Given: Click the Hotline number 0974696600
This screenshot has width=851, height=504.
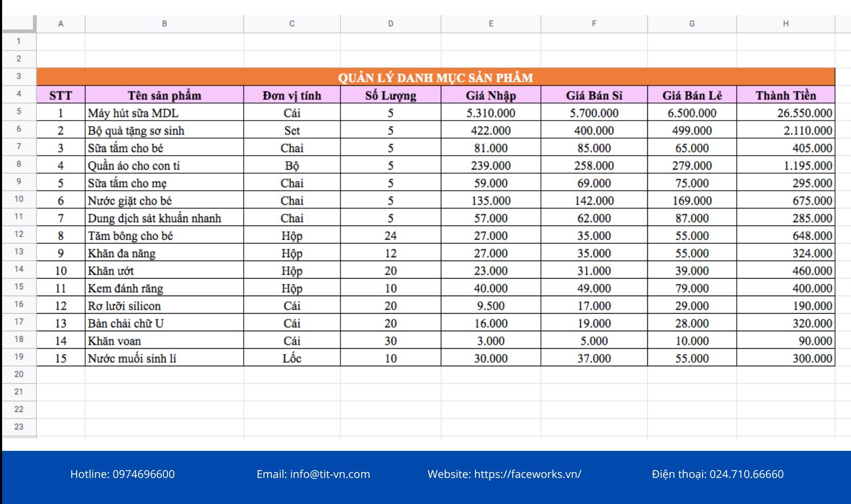Looking at the screenshot, I should click(x=144, y=474).
